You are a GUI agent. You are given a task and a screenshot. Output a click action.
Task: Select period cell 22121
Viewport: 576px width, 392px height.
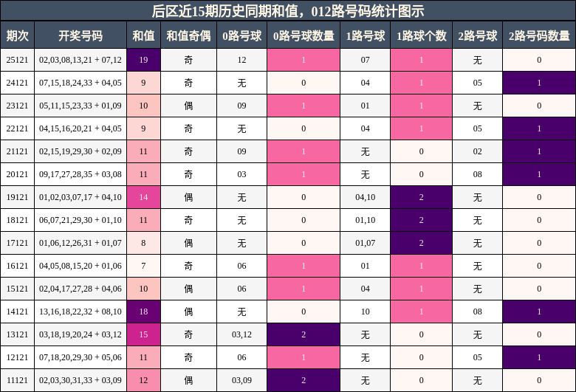(17, 128)
